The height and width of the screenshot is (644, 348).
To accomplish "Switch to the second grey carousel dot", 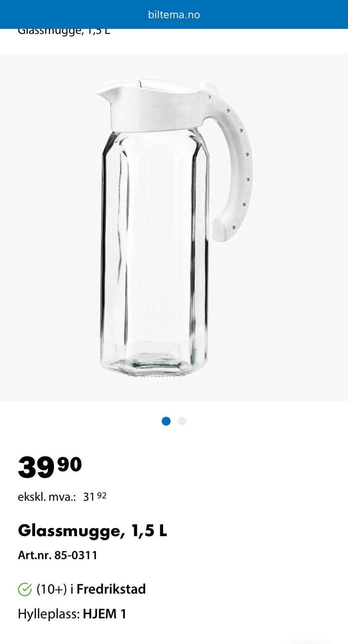I will 182,421.
